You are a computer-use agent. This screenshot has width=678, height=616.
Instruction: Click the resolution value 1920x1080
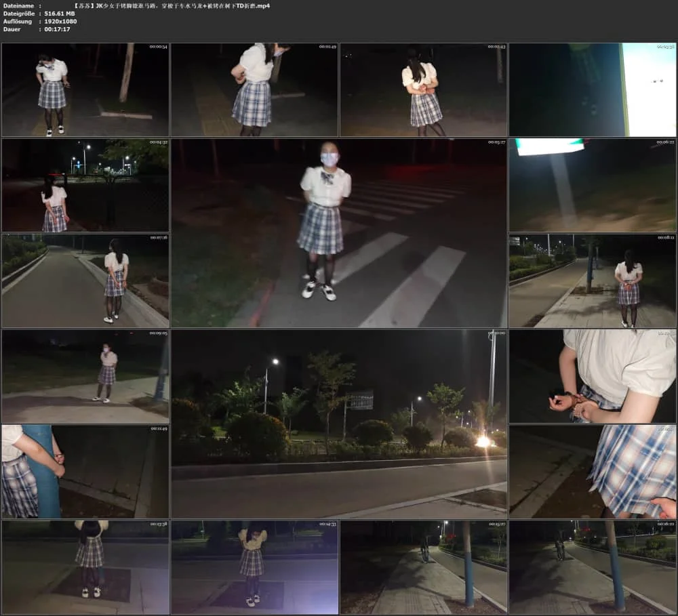[x=60, y=21]
